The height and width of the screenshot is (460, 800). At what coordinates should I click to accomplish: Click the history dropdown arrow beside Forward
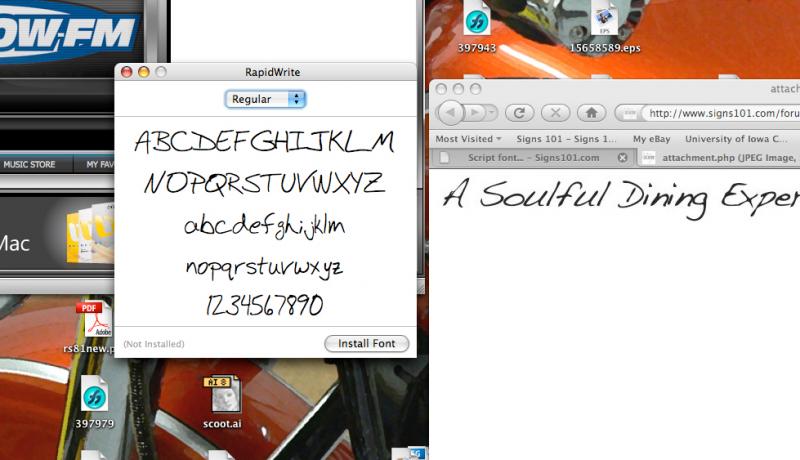491,112
